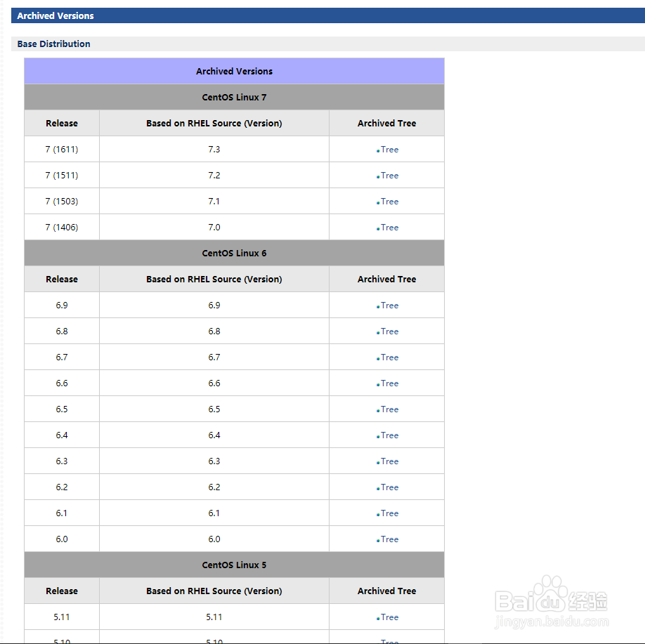Open the Tree link for CentOS 6.3
Screen dimensions: 645x644
click(389, 461)
